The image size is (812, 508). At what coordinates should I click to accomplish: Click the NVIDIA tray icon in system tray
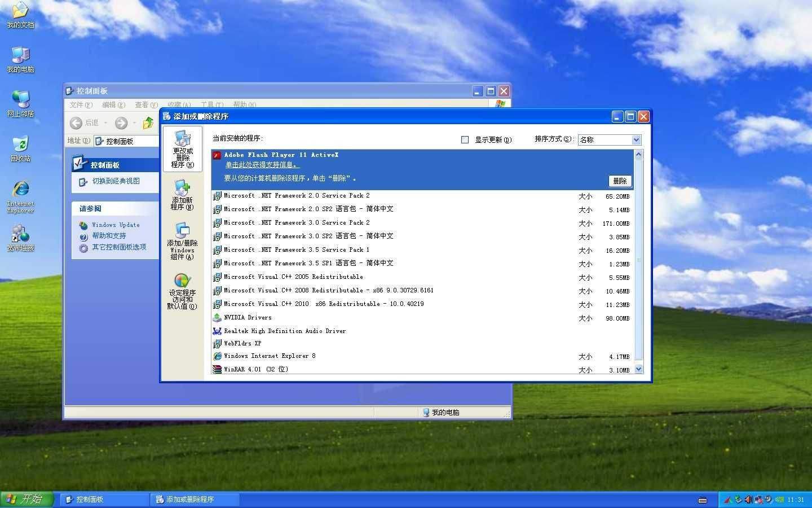point(780,500)
